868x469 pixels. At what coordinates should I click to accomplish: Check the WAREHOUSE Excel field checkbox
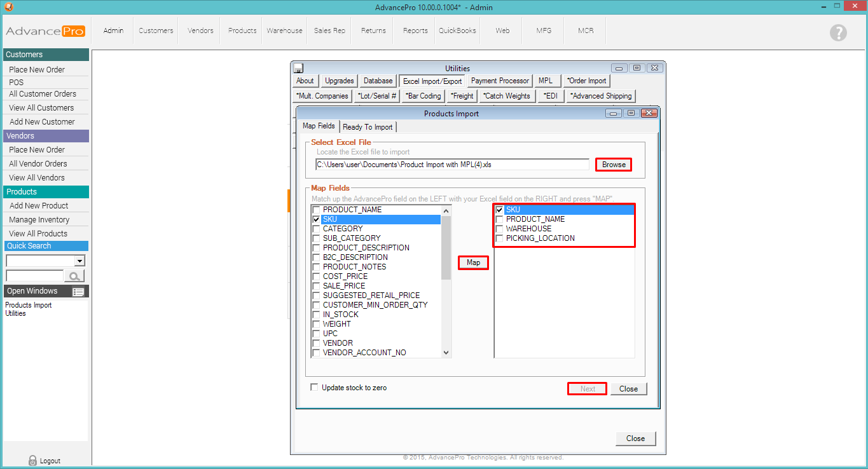point(499,229)
